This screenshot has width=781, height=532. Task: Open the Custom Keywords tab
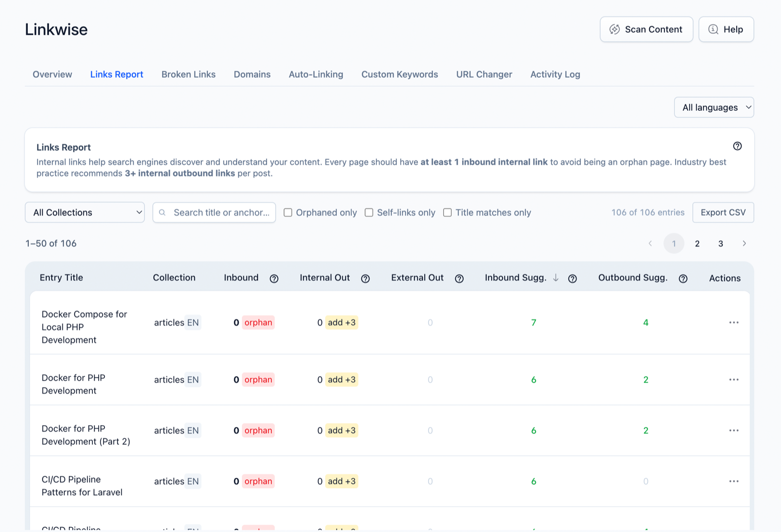tap(400, 74)
